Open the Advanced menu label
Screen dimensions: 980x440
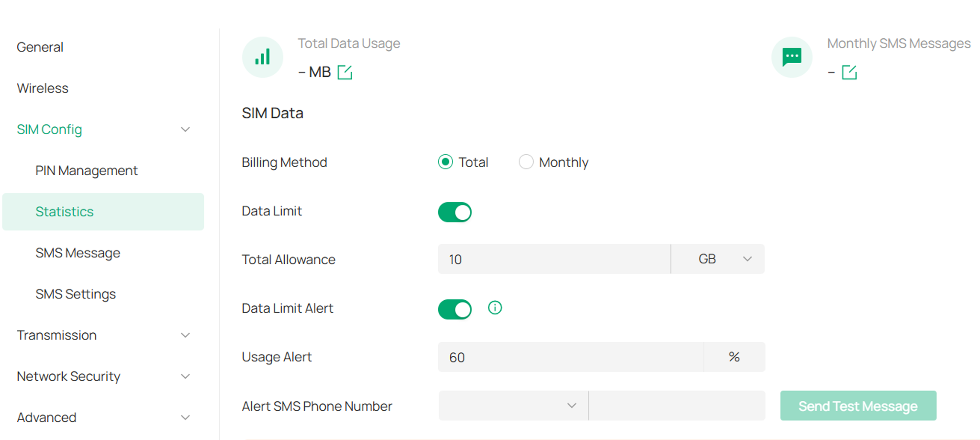click(46, 417)
